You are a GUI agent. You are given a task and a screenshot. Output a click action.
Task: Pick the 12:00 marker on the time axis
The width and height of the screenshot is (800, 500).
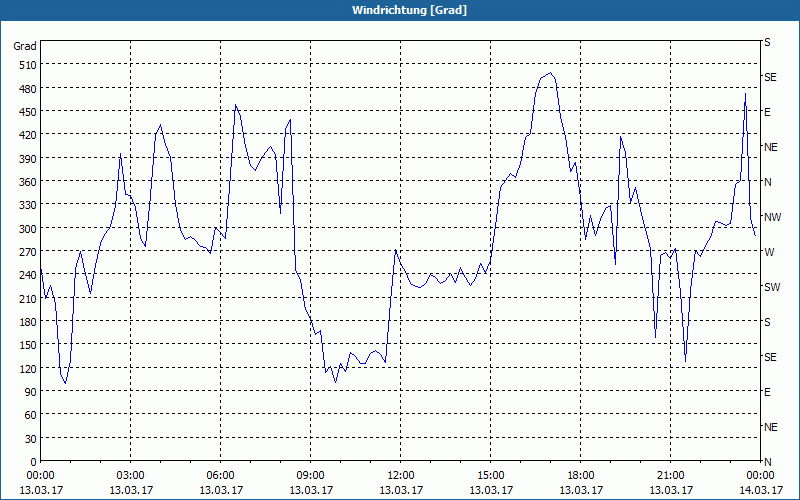tap(400, 475)
